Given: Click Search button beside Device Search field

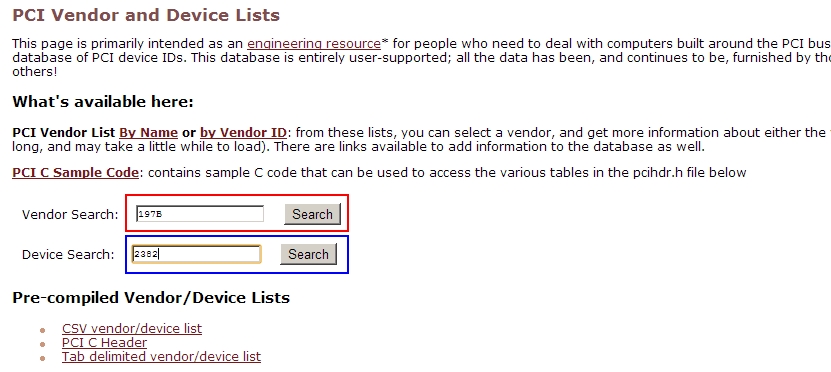Looking at the screenshot, I should coord(308,254).
